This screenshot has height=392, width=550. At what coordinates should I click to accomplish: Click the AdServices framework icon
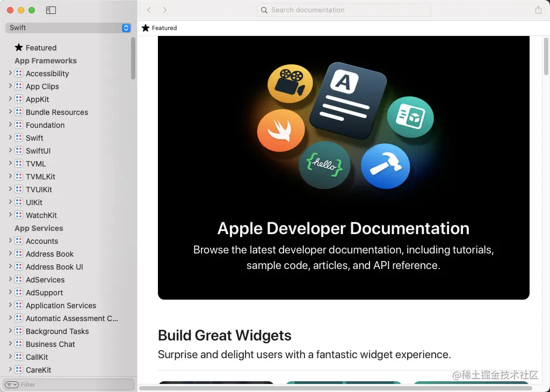(x=19, y=279)
